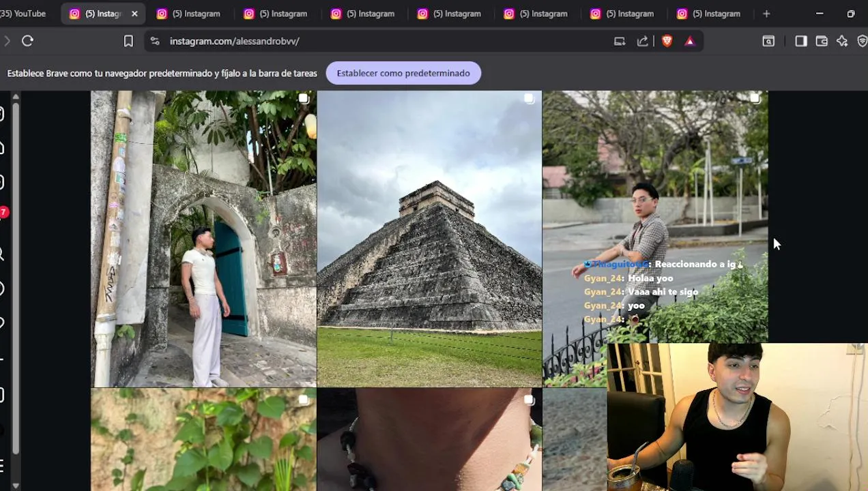Image resolution: width=868 pixels, height=491 pixels.
Task: Go forward with the forward arrow
Action: pos(7,41)
